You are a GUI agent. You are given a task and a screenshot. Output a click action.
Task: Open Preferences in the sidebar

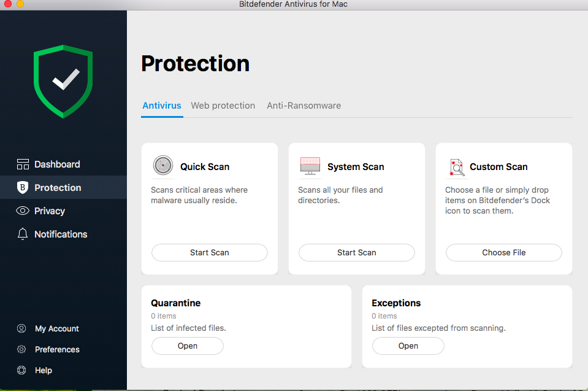[57, 349]
